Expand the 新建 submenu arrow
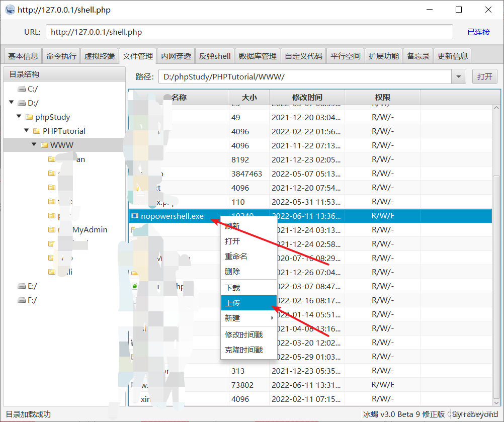 click(x=272, y=318)
